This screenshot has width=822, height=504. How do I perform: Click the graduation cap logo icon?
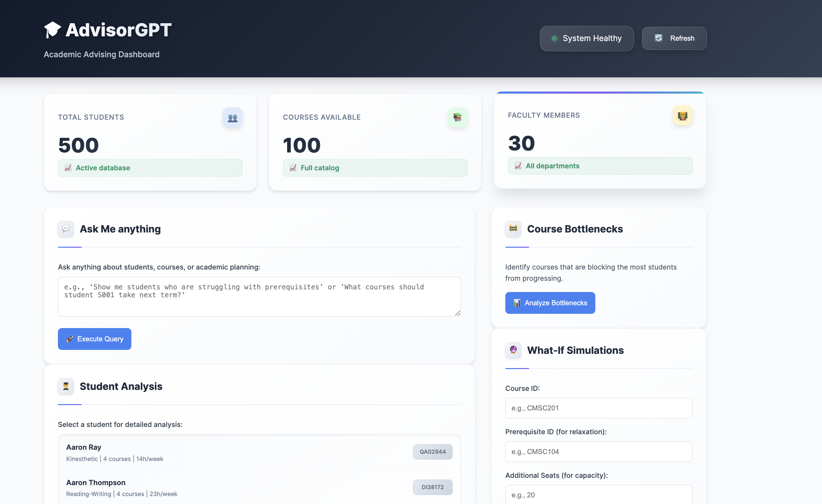[52, 30]
